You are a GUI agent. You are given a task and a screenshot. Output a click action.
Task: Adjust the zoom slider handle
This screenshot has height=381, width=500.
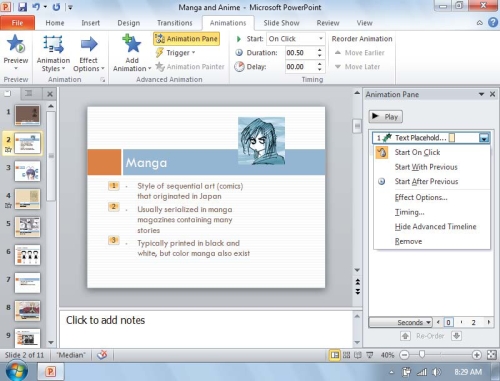point(422,355)
